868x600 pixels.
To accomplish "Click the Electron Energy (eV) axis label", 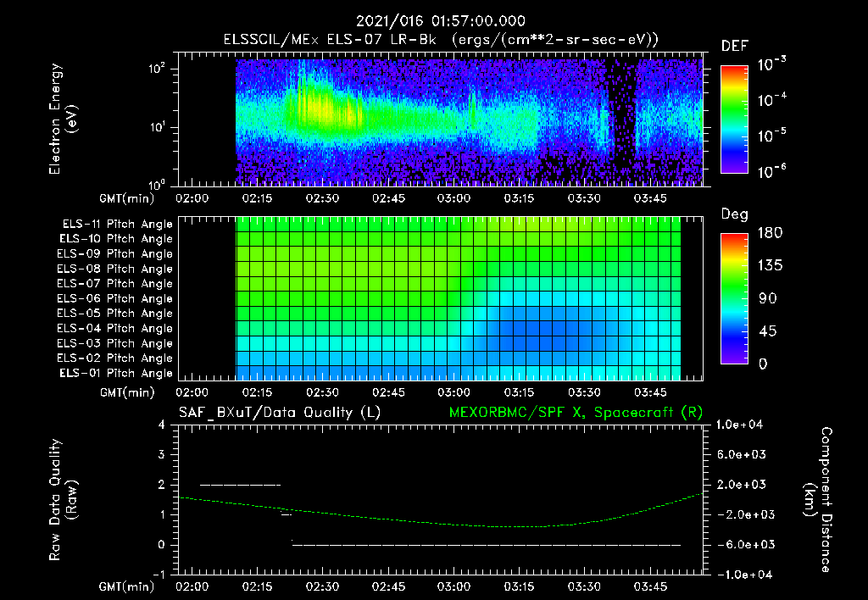I will (x=63, y=119).
